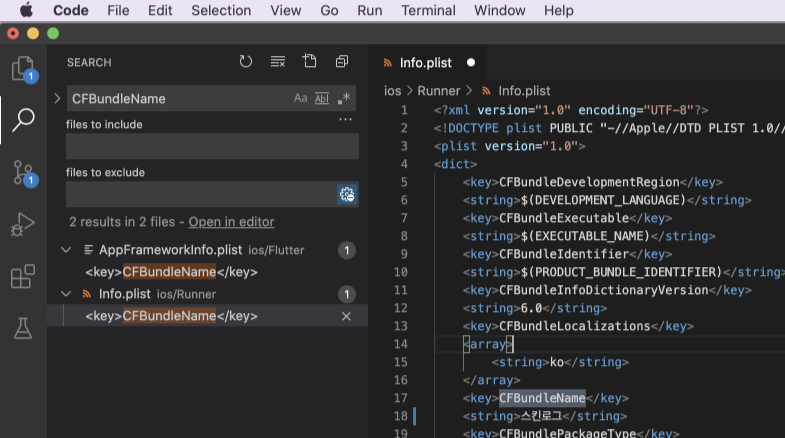The image size is (785, 438).
Task: Collapse Info.plist ios/Runner results
Action: pos(66,293)
